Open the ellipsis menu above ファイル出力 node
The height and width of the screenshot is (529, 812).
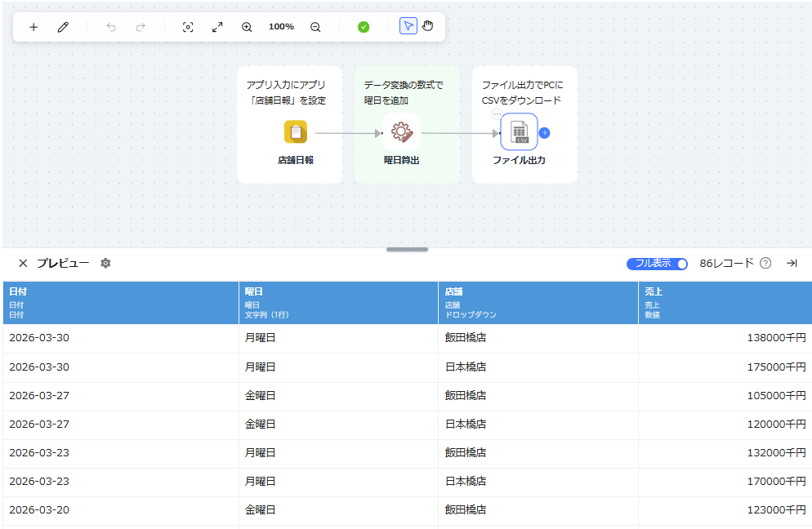pos(497,113)
